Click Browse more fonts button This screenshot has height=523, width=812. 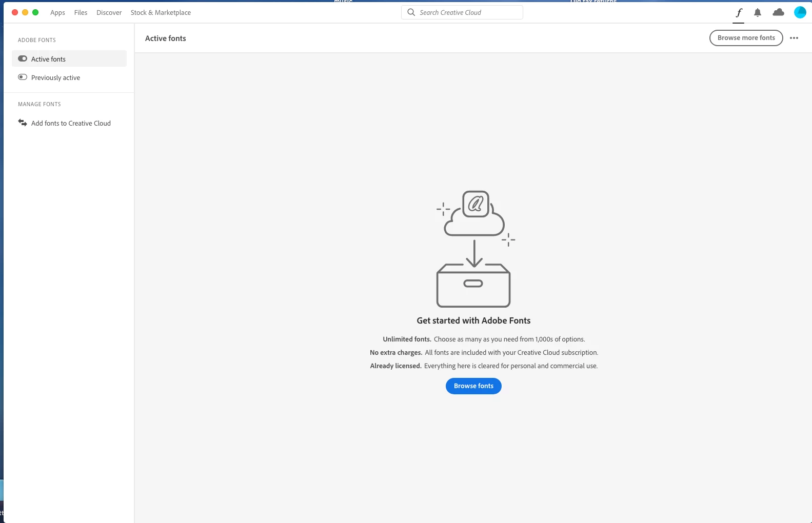pyautogui.click(x=746, y=38)
